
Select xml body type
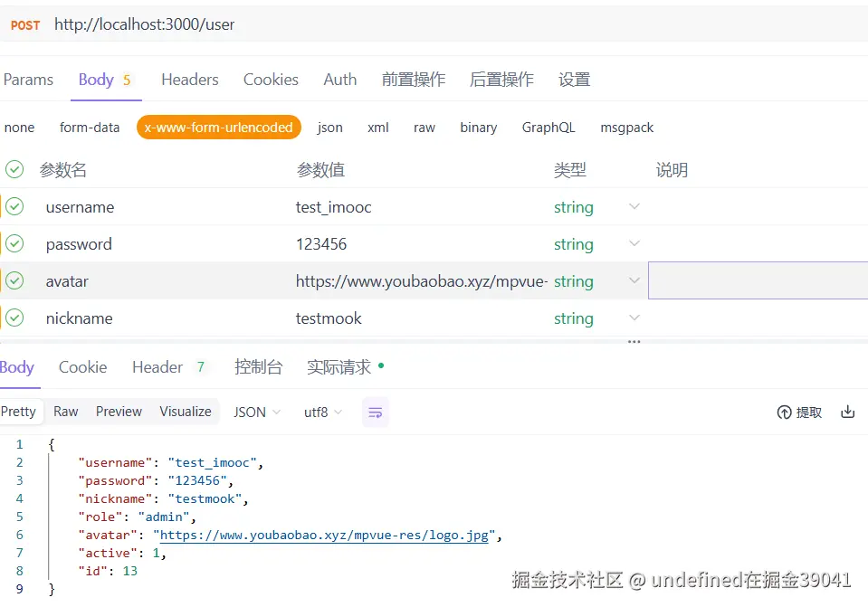[x=378, y=128]
